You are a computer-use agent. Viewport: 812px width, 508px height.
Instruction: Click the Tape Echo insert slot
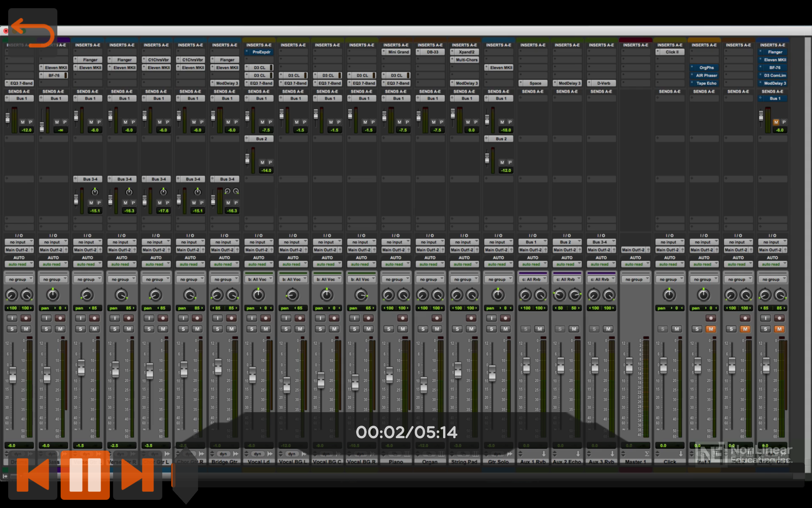click(704, 83)
